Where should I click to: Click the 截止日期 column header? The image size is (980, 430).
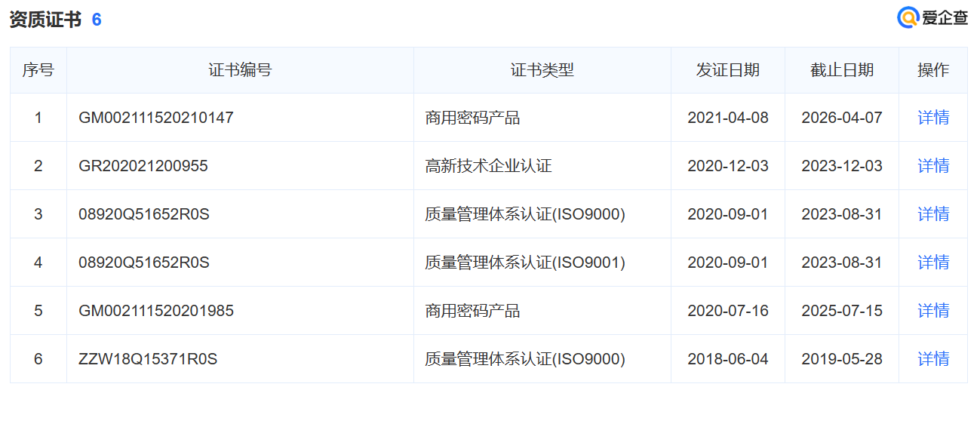pyautogui.click(x=841, y=70)
